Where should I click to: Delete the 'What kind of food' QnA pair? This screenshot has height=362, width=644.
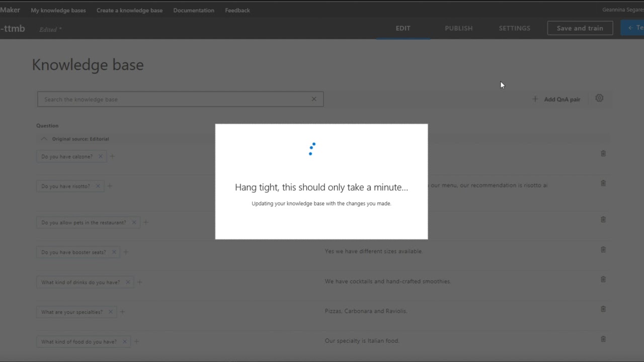[603, 339]
